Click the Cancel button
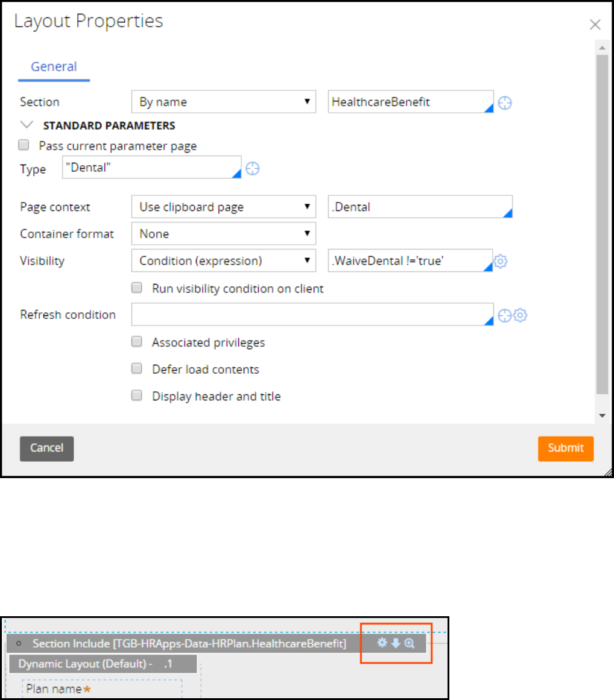Screen dimensions: 614x700 tap(46, 448)
